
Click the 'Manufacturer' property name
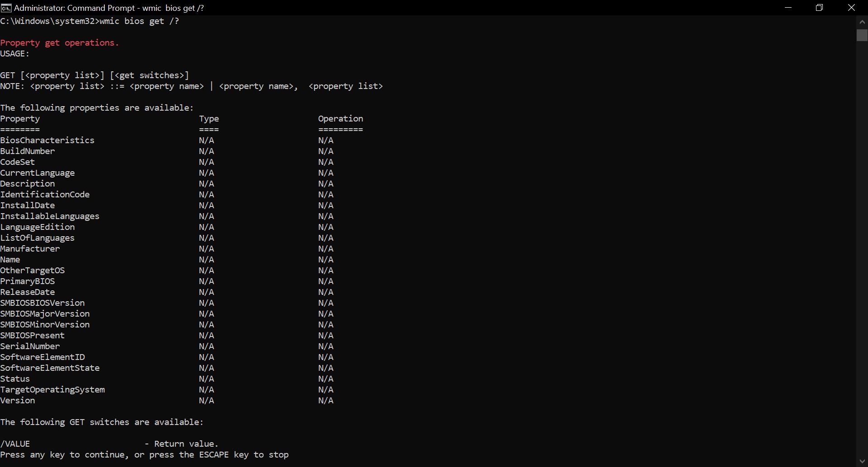pyautogui.click(x=30, y=249)
